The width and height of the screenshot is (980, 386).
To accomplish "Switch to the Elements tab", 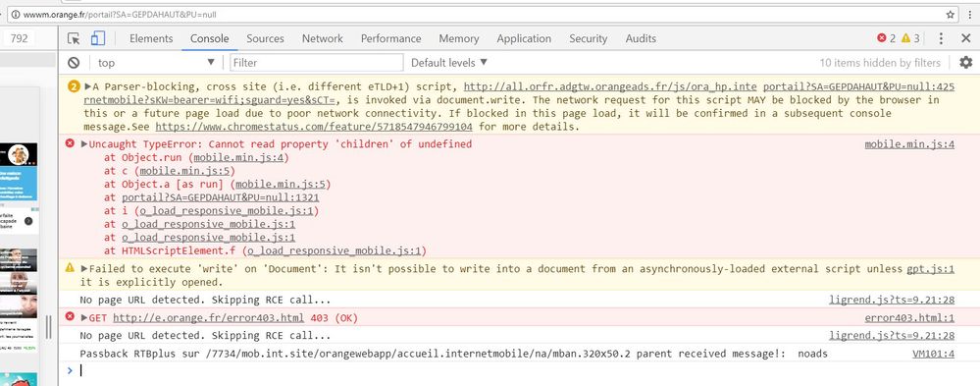I will pyautogui.click(x=151, y=38).
